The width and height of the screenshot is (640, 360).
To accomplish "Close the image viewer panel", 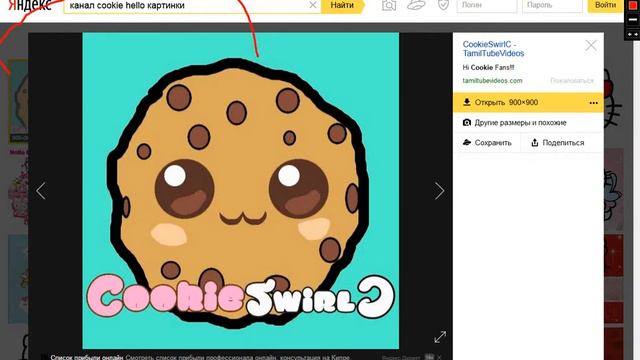I will point(591,45).
